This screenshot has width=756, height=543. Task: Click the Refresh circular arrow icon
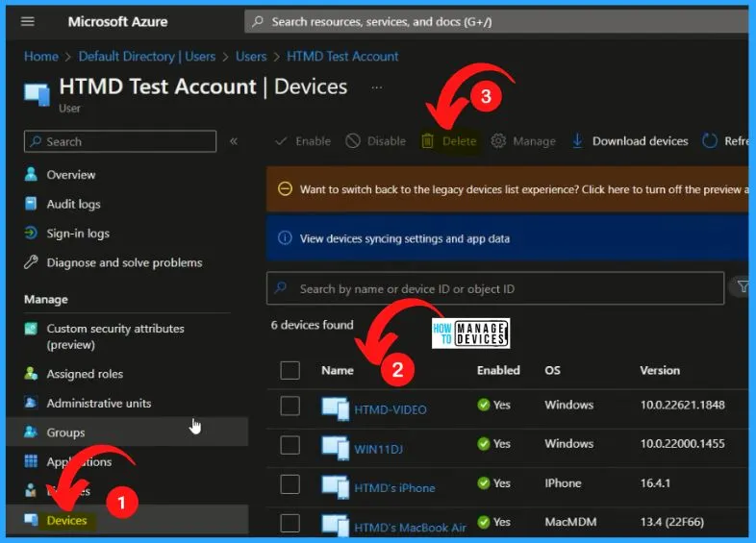tap(710, 141)
